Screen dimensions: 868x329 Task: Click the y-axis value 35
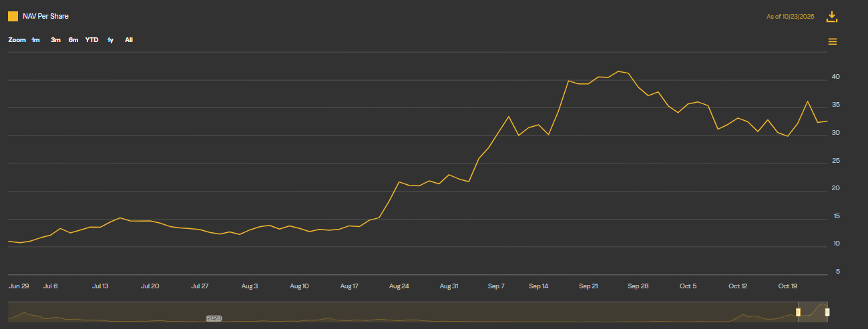[x=835, y=105]
